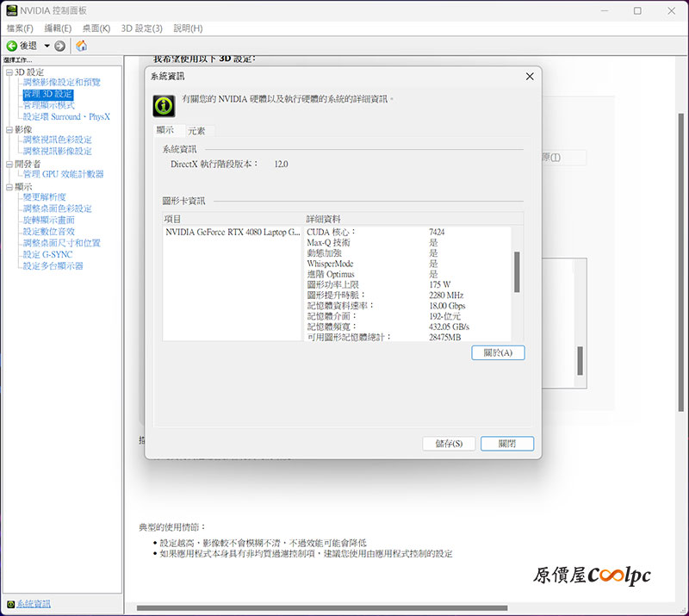Switch to the 顯示 tab in dialog

(x=165, y=130)
